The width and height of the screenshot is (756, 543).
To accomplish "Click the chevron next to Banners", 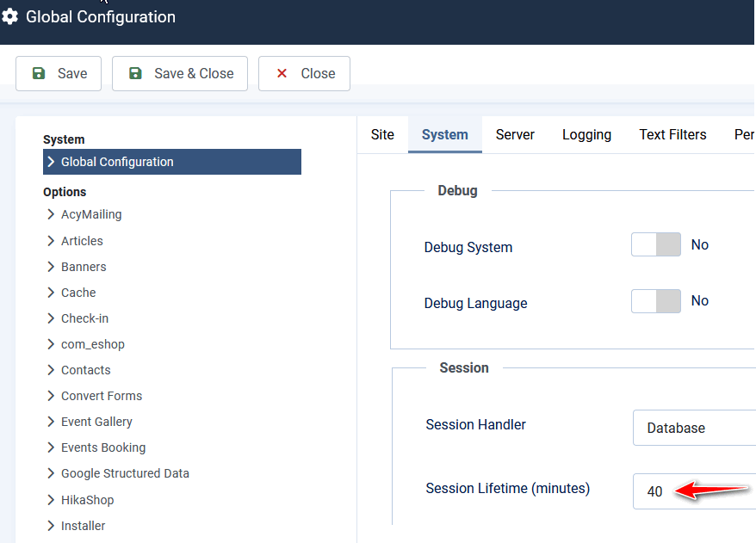I will pos(51,267).
